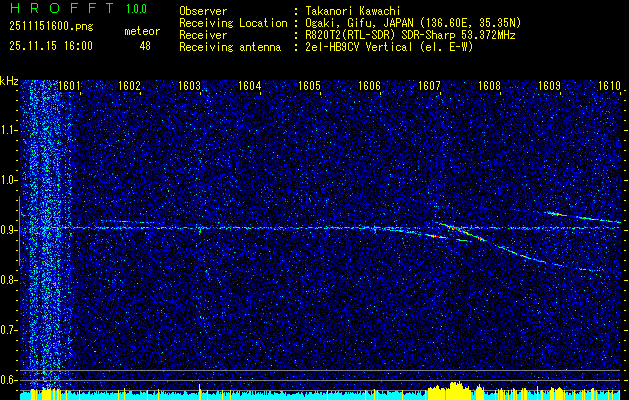Viewport: 629px width, 400px height.
Task: Click the echo spike at 1603 on carrier line
Action: click(x=200, y=230)
